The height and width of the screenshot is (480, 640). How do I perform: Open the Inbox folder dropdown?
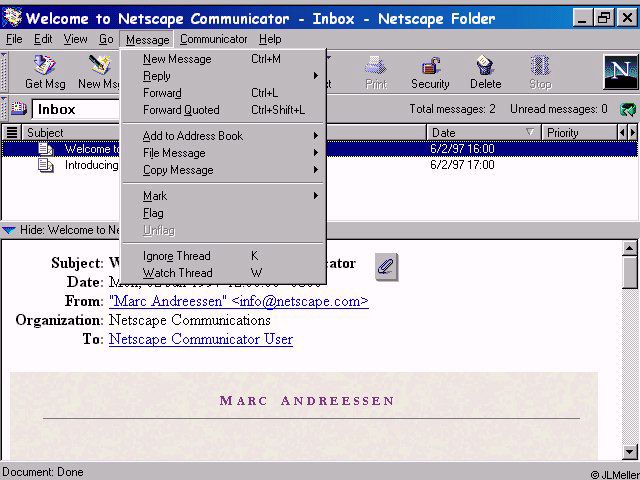pyautogui.click(x=76, y=109)
